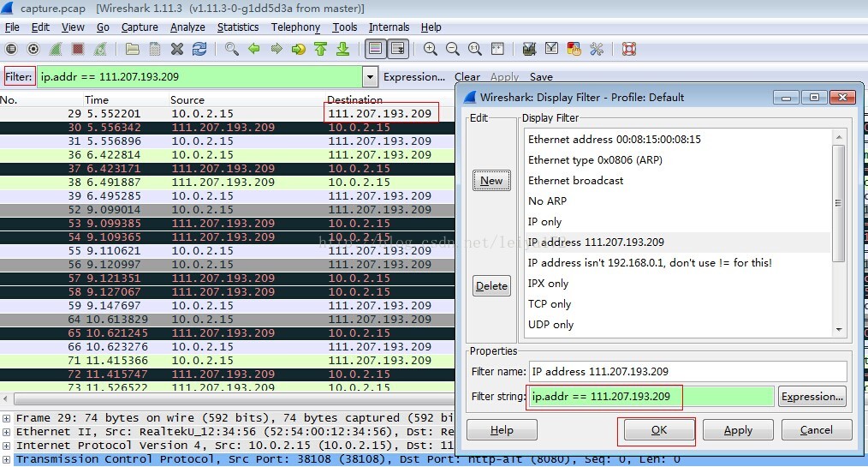
Task: Open the File menu
Action: pos(12,27)
